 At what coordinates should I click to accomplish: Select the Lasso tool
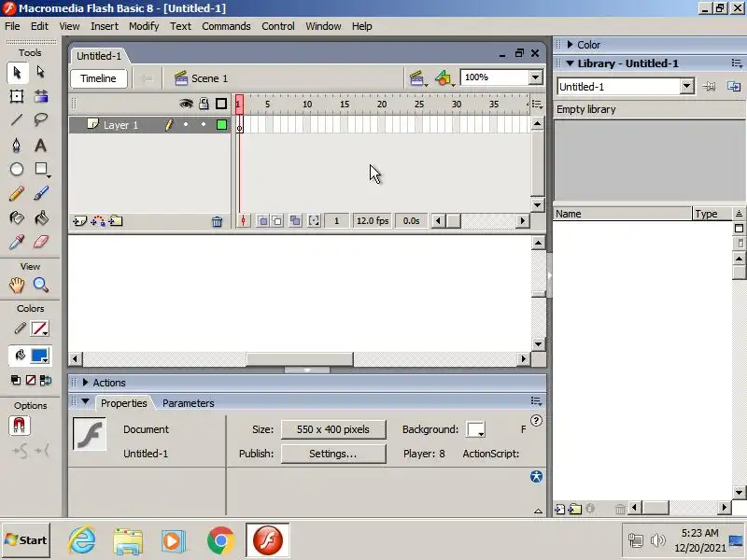(41, 119)
